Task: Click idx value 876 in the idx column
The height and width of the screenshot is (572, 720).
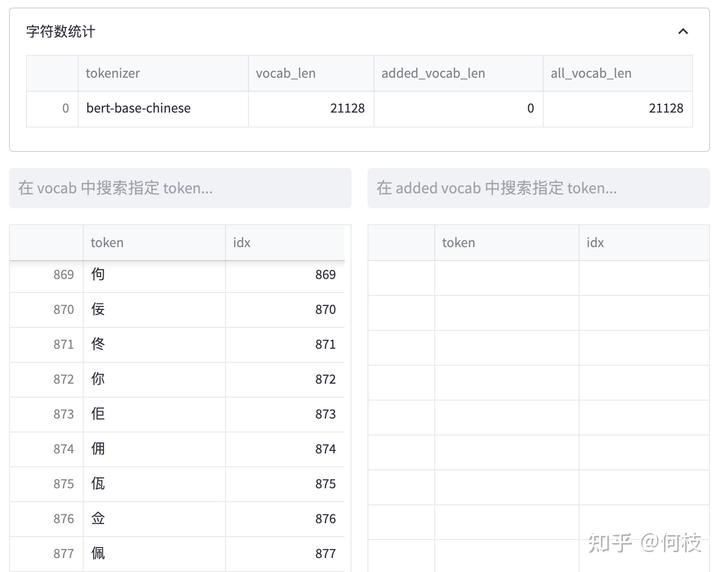Action: (285, 519)
